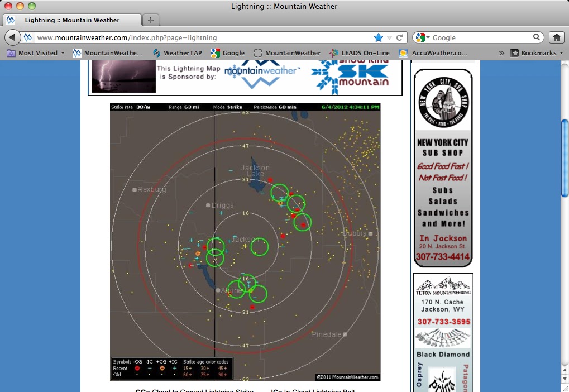Click the lightning storm photo thumbnail
This screenshot has height=392, width=569.
[123, 76]
